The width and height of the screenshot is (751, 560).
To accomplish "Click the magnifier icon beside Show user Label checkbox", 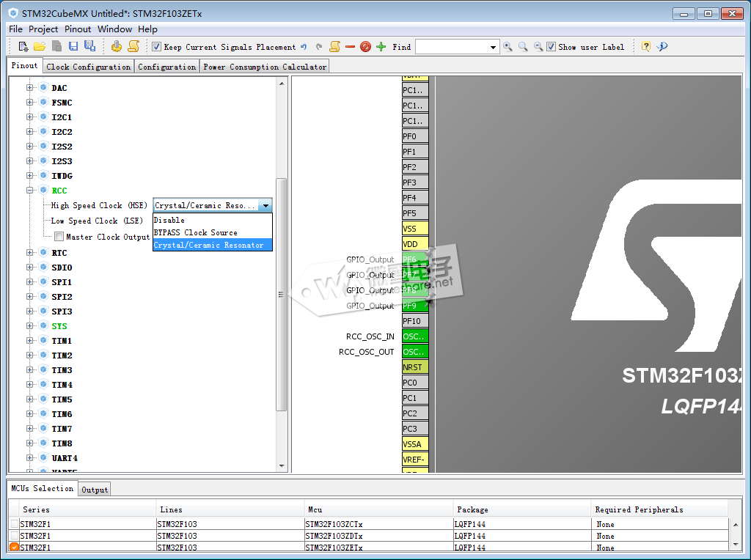I will (538, 46).
